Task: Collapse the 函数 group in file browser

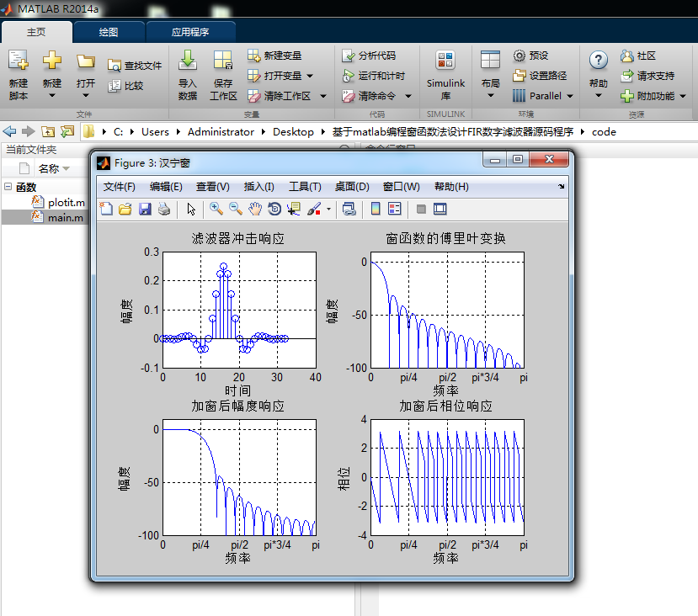Action: click(x=8, y=186)
